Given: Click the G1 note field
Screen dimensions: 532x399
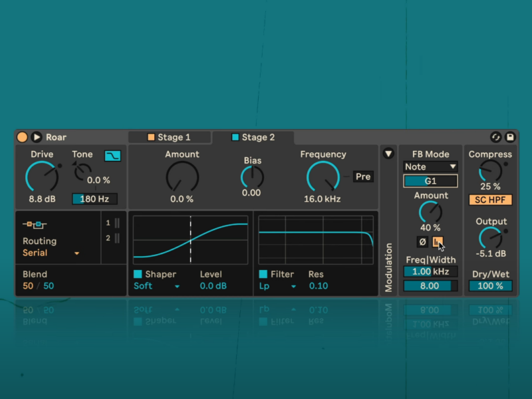Looking at the screenshot, I should click(x=430, y=181).
